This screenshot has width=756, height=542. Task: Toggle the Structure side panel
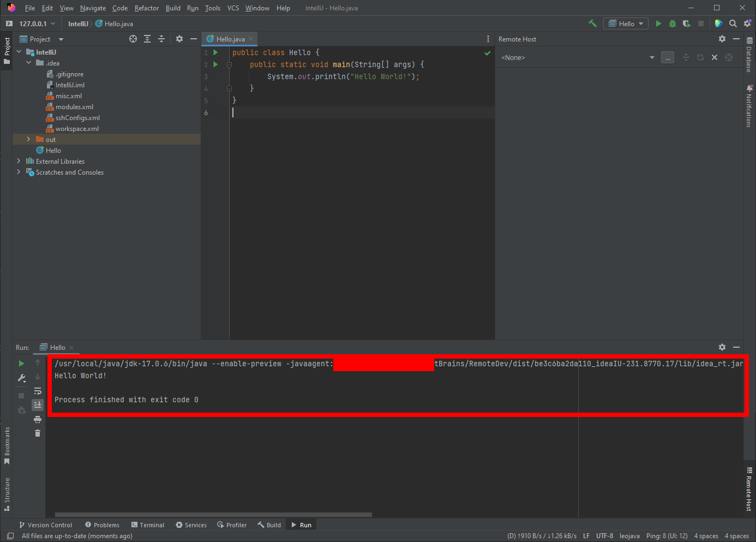(7, 494)
